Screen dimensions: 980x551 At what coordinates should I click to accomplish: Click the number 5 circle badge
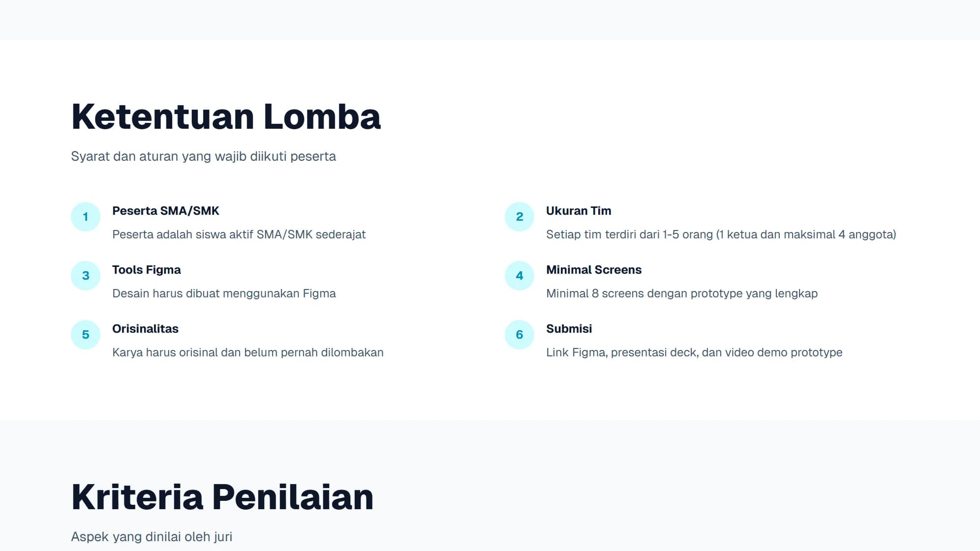(x=86, y=335)
